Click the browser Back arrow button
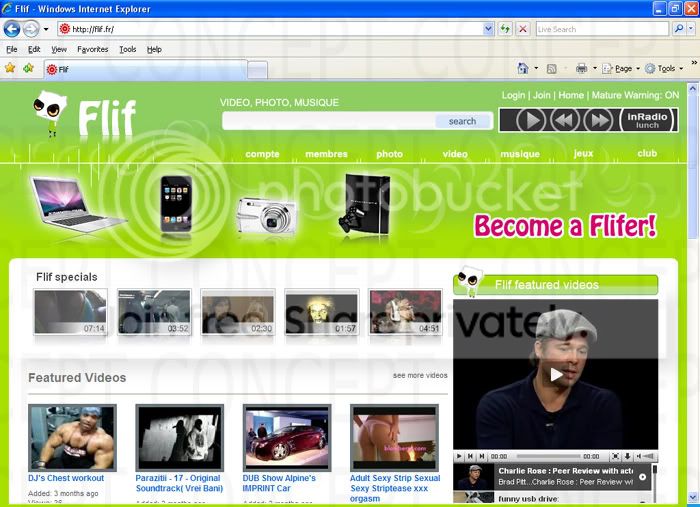 12,29
